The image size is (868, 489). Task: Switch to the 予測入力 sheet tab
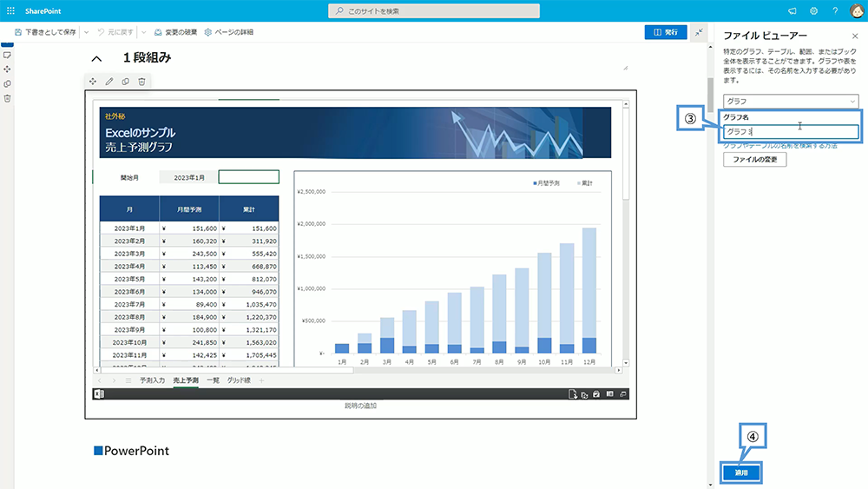[153, 380]
